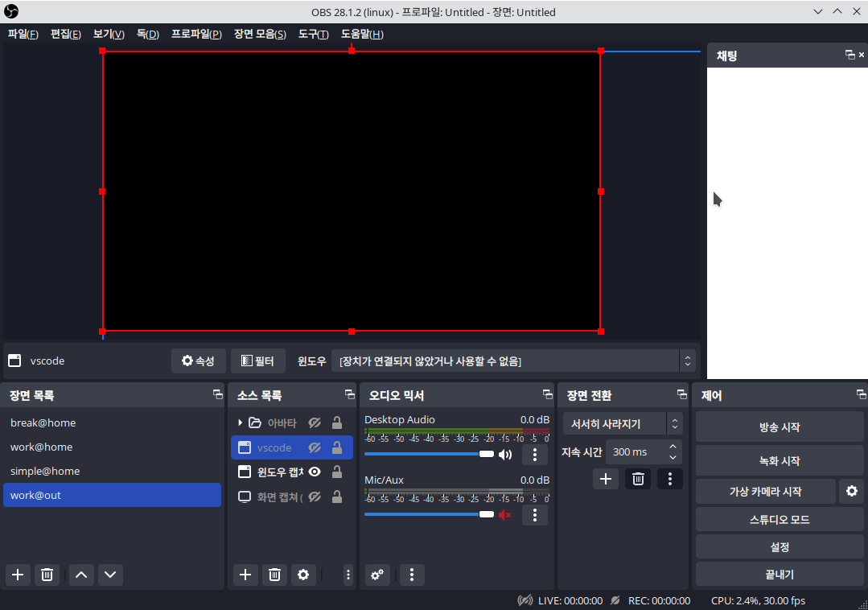The height and width of the screenshot is (610, 868).
Task: Select the simple@home scene
Action: tap(113, 471)
